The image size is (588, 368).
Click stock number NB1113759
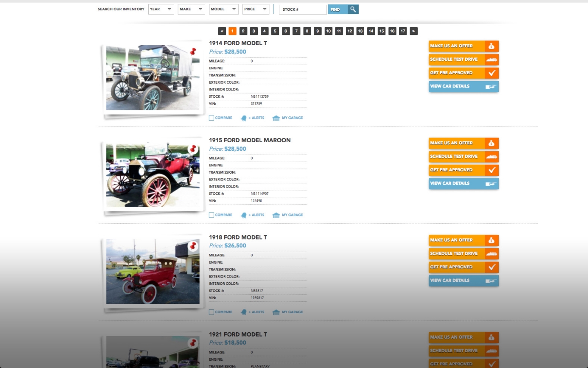260,97
